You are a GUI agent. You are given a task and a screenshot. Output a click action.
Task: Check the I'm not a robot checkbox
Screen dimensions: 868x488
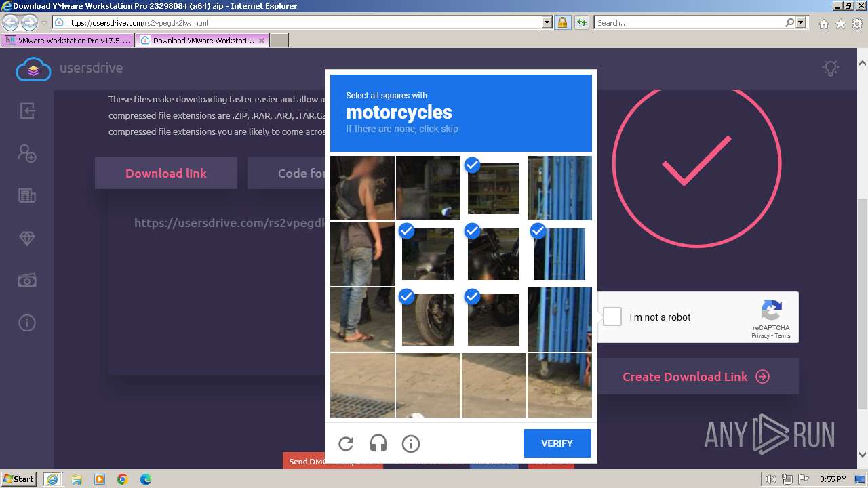coord(612,317)
